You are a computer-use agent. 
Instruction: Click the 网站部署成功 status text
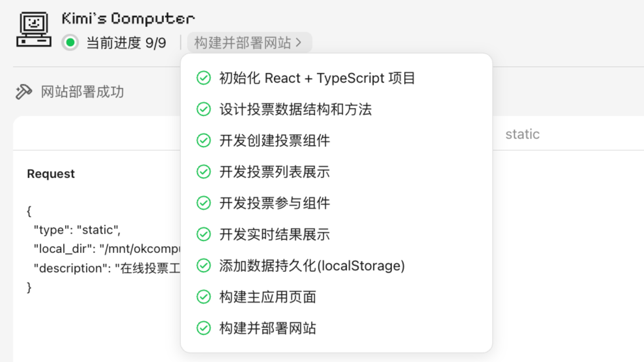(82, 92)
